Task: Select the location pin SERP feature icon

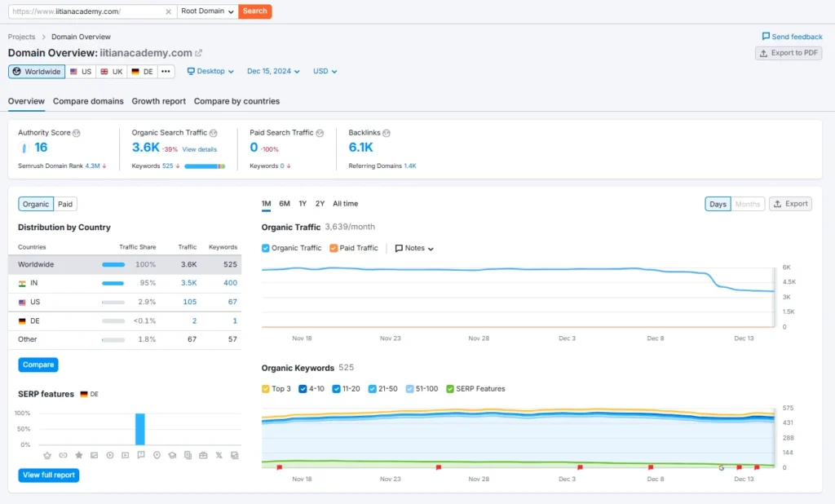Action: [x=157, y=455]
